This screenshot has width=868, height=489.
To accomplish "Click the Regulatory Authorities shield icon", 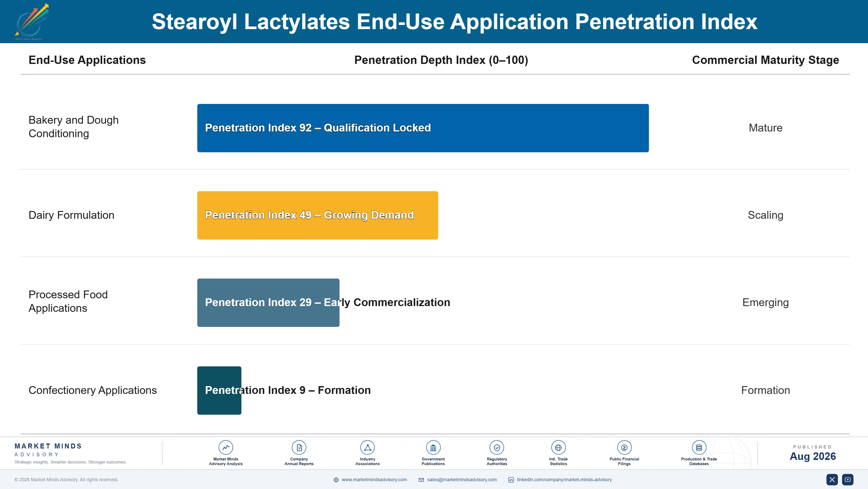I will point(497,447).
